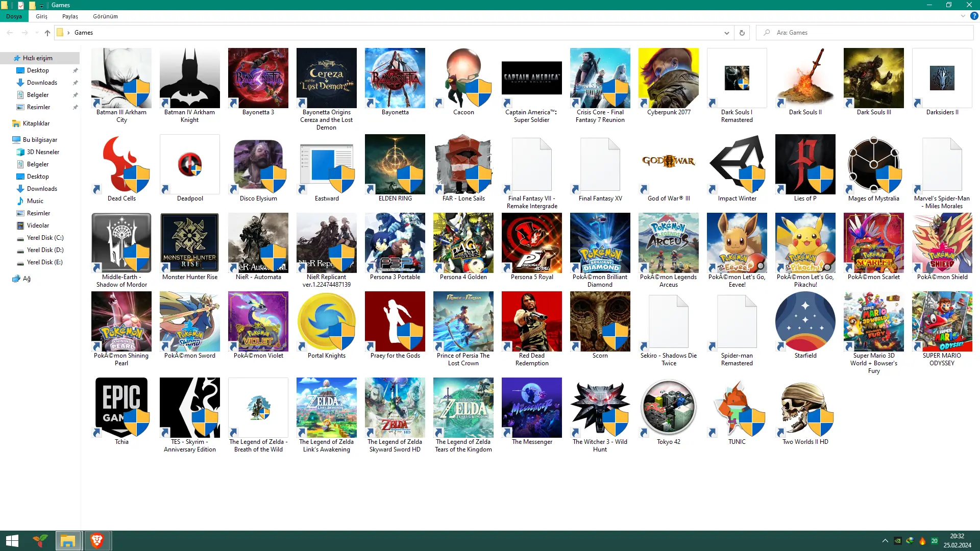Select the God of War III shortcut

point(669,164)
